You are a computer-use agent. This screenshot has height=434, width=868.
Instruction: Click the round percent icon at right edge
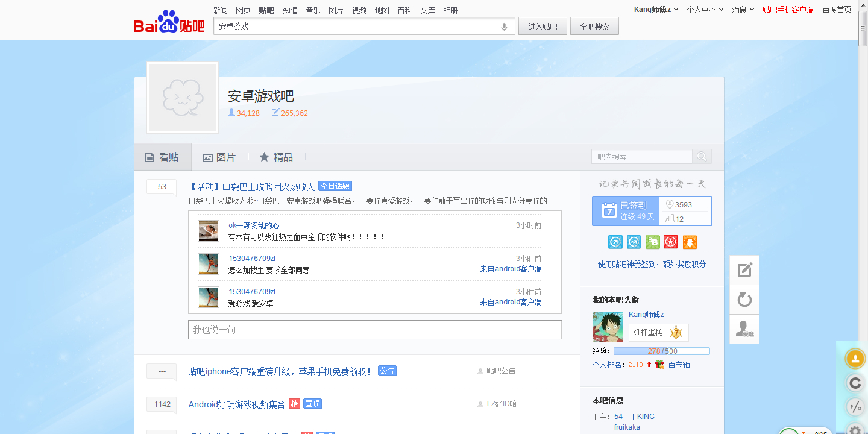coord(855,407)
